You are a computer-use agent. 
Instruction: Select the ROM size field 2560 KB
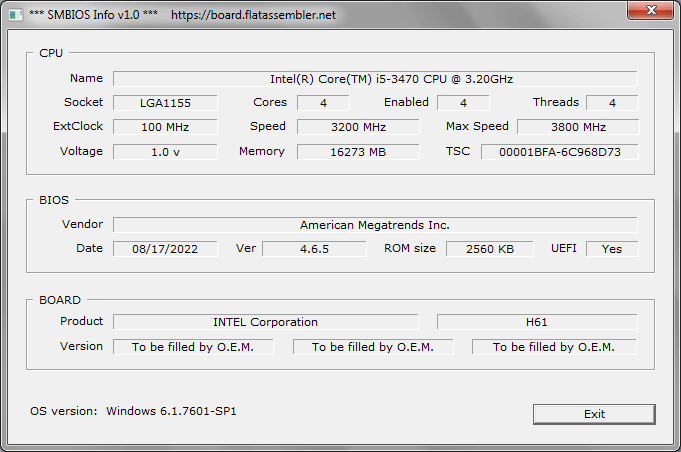489,249
